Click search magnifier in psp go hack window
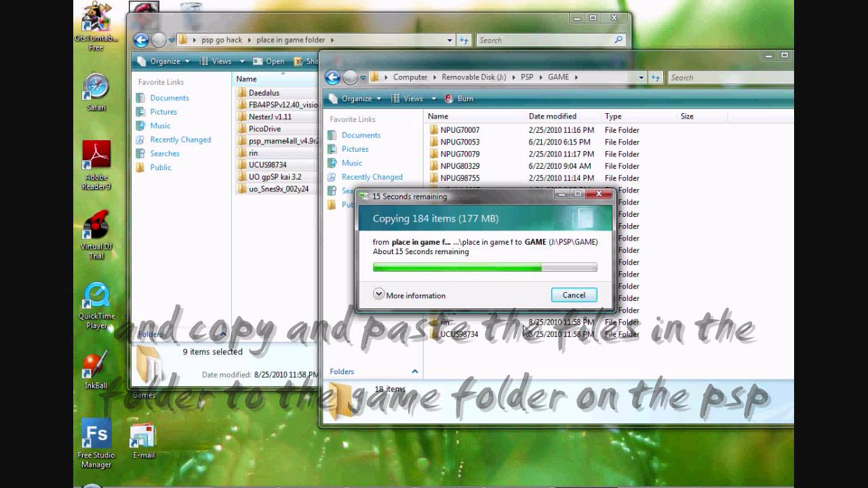868x488 pixels. pyautogui.click(x=618, y=40)
